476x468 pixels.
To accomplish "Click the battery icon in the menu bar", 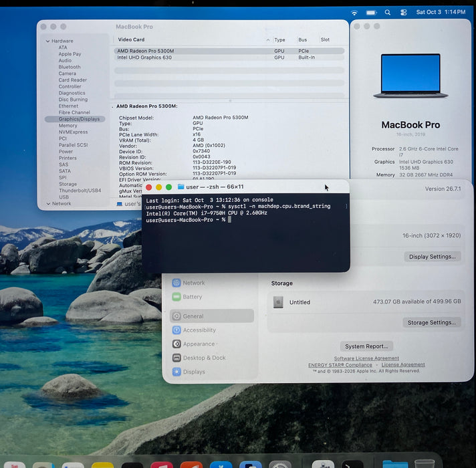I will point(371,13).
